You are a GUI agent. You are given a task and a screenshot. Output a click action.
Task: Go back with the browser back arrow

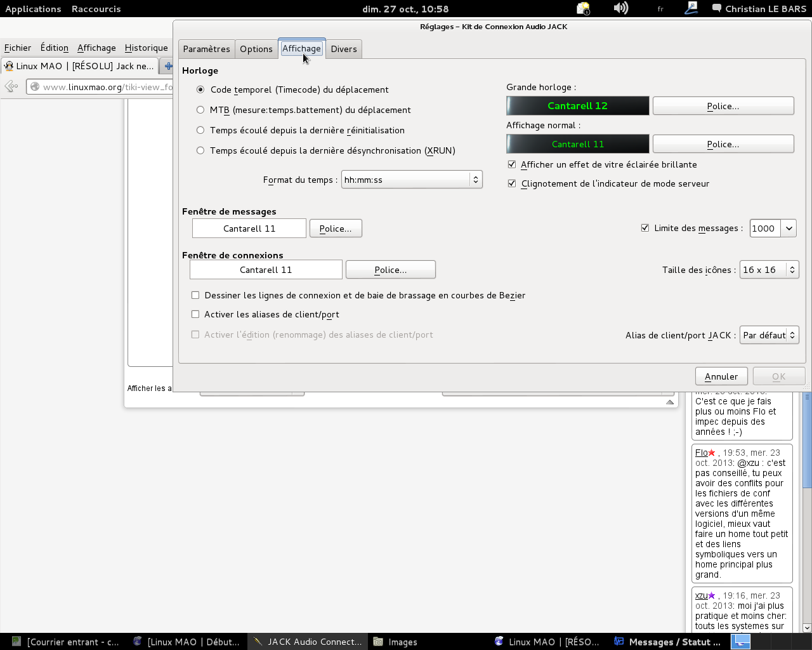click(x=11, y=86)
